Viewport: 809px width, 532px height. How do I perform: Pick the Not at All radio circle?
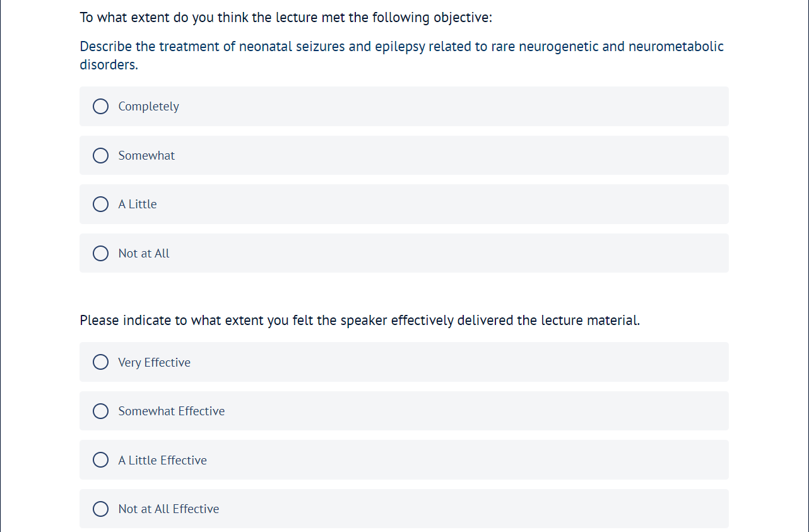coord(100,254)
